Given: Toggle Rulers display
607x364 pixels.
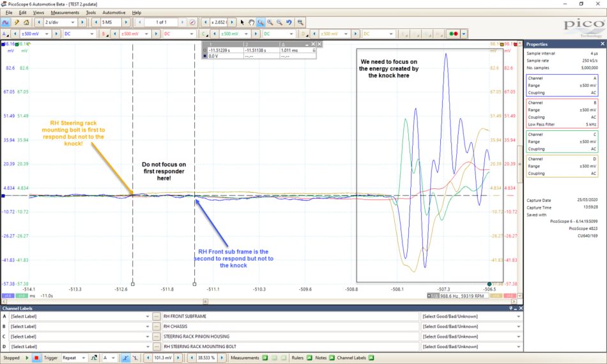Looking at the screenshot, I should tap(309, 358).
